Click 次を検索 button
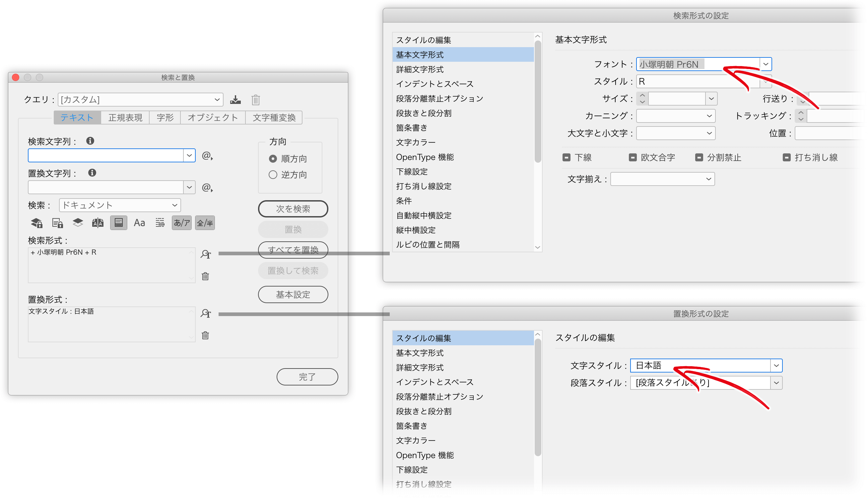This screenshot has width=868, height=498. coord(293,209)
